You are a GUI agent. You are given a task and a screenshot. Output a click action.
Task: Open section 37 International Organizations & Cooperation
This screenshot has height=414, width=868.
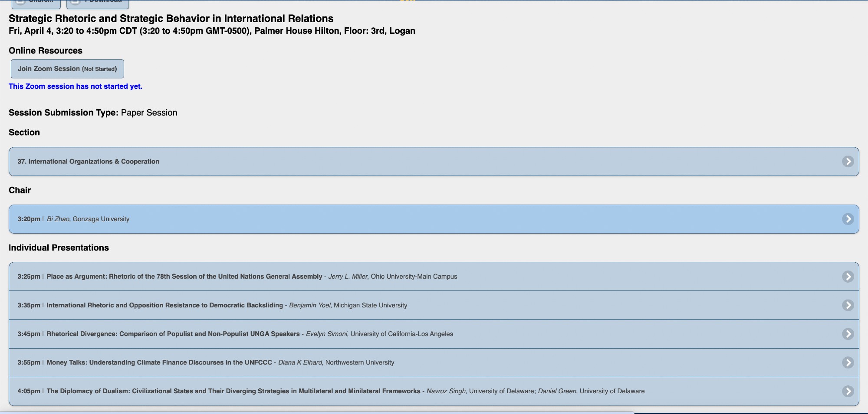[x=89, y=161]
